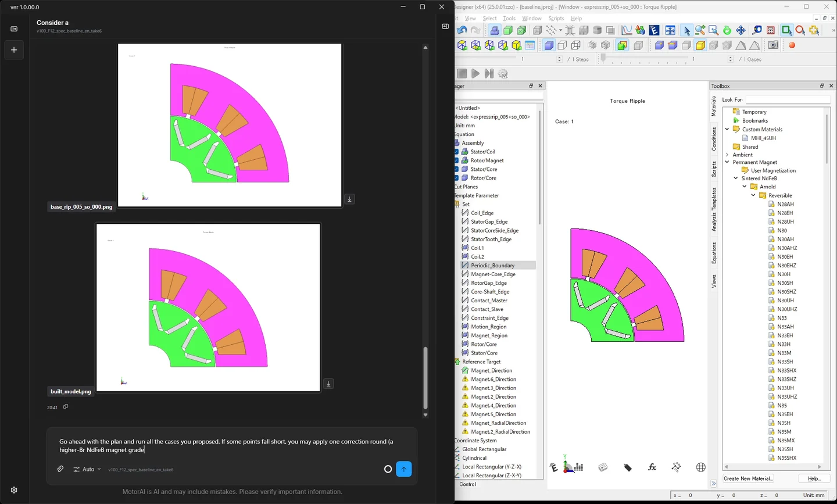Expand the Ambient node in Toolbox

pos(727,155)
